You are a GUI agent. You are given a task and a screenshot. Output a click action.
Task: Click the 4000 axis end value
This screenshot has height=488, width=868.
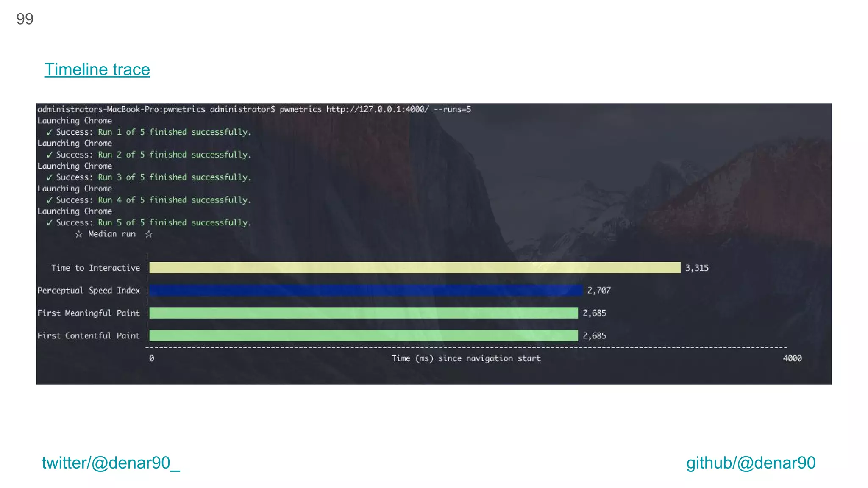pyautogui.click(x=792, y=358)
